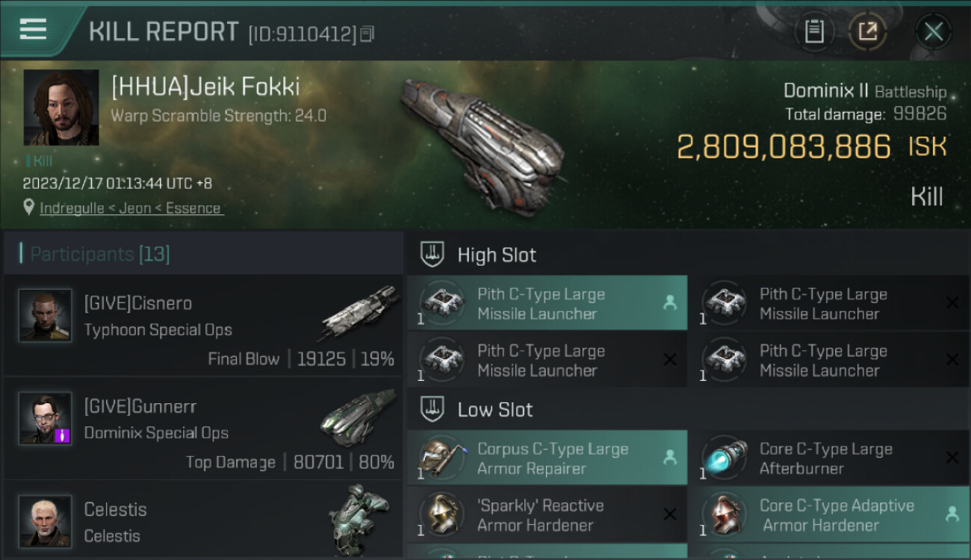Image resolution: width=971 pixels, height=560 pixels.
Task: Open Gunnerr's pilot portrait
Action: tap(45, 418)
